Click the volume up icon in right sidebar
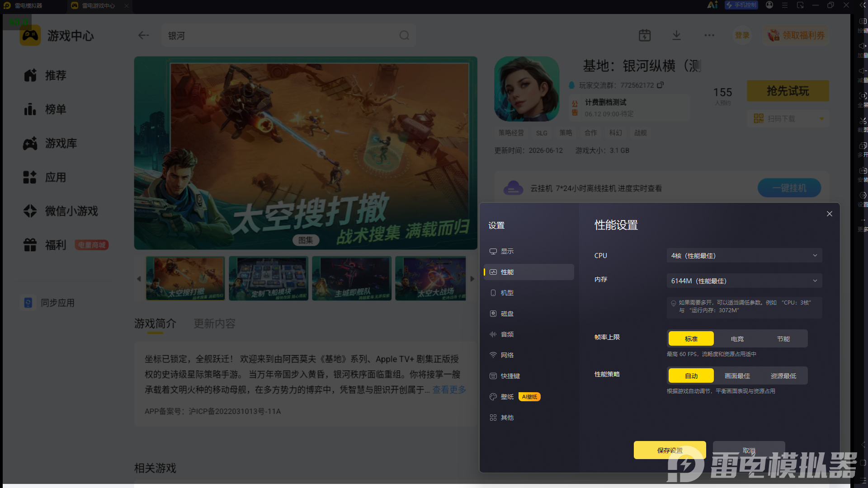 point(863,46)
